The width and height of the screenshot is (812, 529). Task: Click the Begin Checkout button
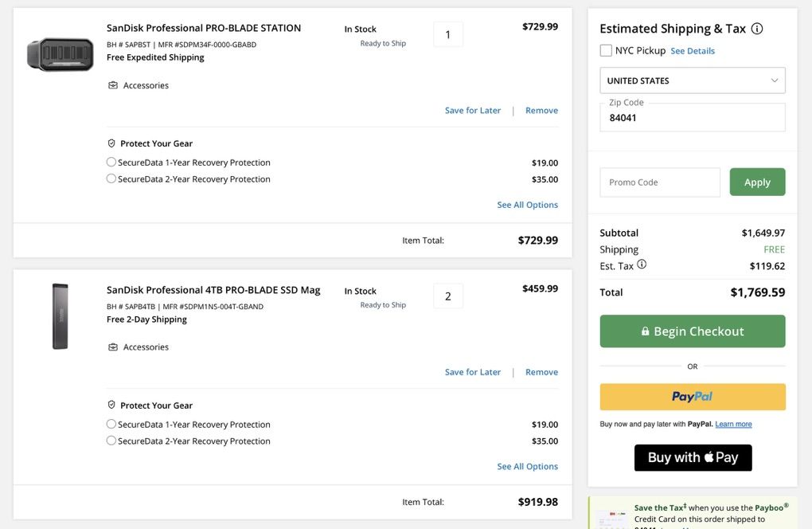(693, 331)
